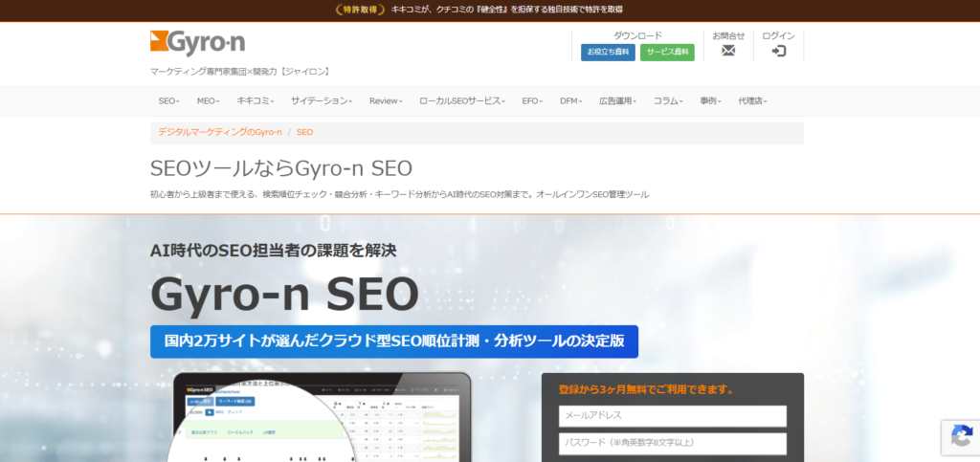Expand the サイテーション menu dropdown
The image size is (980, 462).
(x=322, y=101)
